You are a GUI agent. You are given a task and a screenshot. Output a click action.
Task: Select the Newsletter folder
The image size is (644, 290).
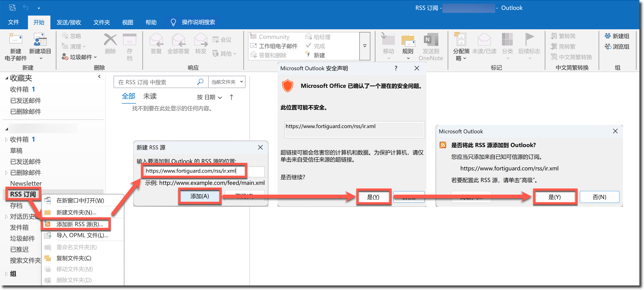tap(26, 183)
